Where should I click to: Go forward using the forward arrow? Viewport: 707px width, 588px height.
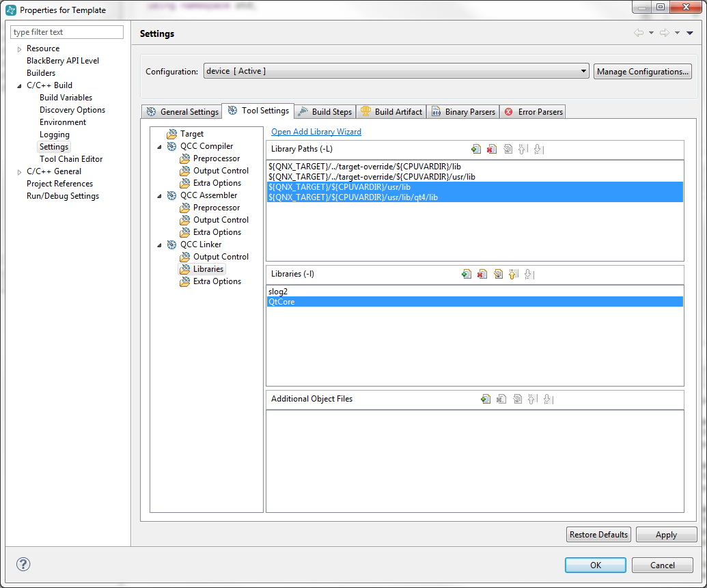(664, 33)
